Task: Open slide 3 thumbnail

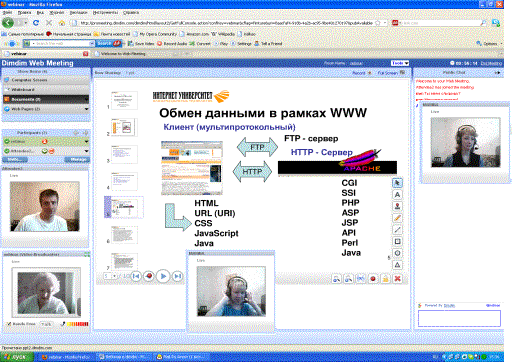Action: [124, 154]
